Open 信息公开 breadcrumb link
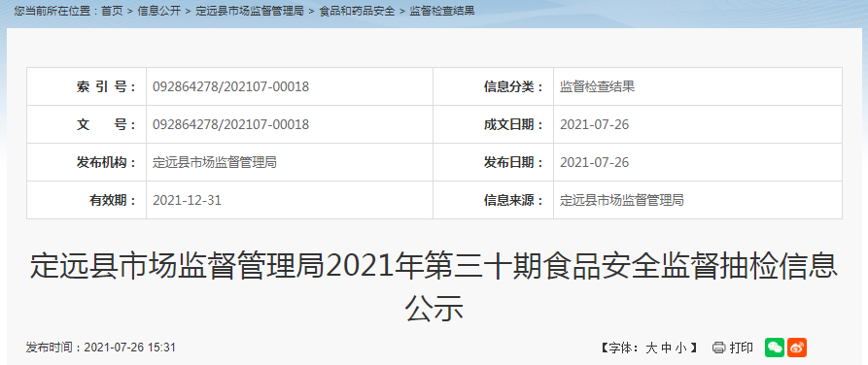The width and height of the screenshot is (868, 365). click(158, 11)
